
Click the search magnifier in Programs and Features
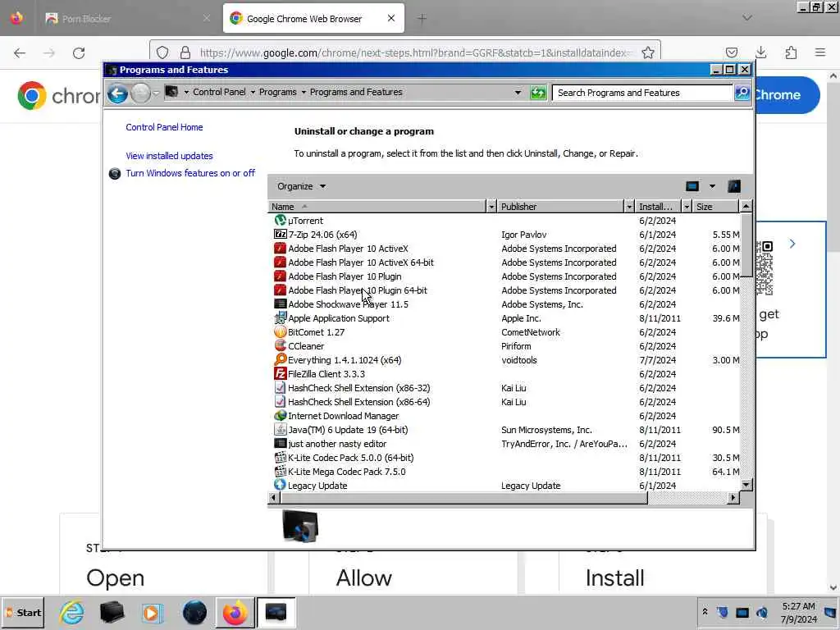pyautogui.click(x=742, y=92)
